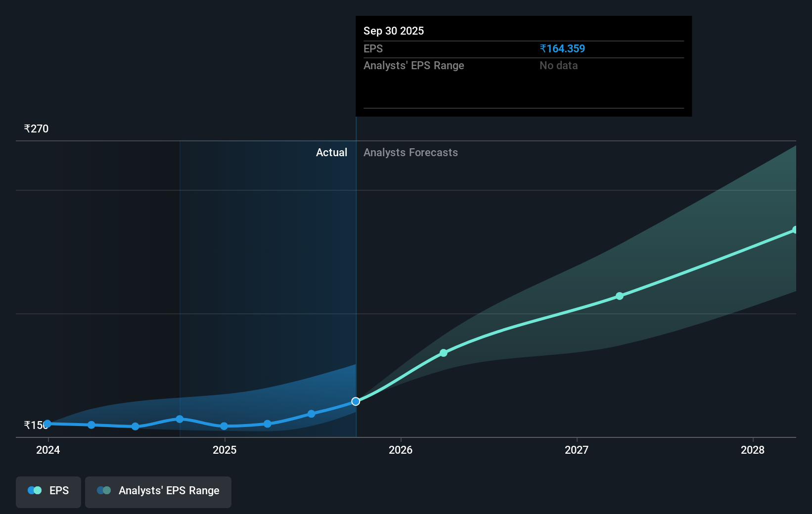Click the Sep 30 2025 tooltip header
812x514 pixels.
point(393,31)
